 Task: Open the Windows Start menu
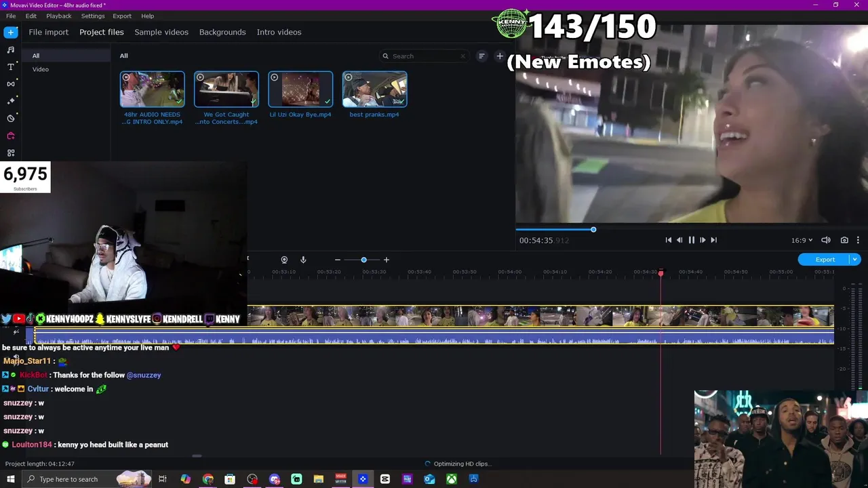click(11, 479)
